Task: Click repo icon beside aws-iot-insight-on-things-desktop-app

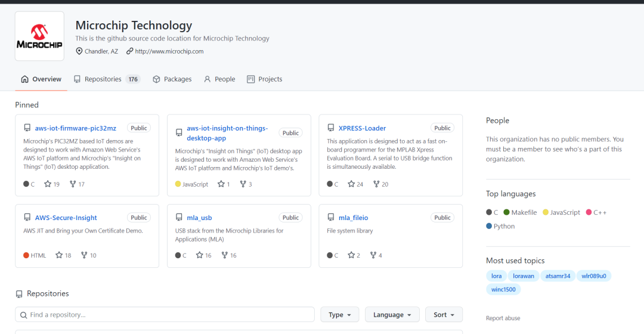Action: (179, 132)
